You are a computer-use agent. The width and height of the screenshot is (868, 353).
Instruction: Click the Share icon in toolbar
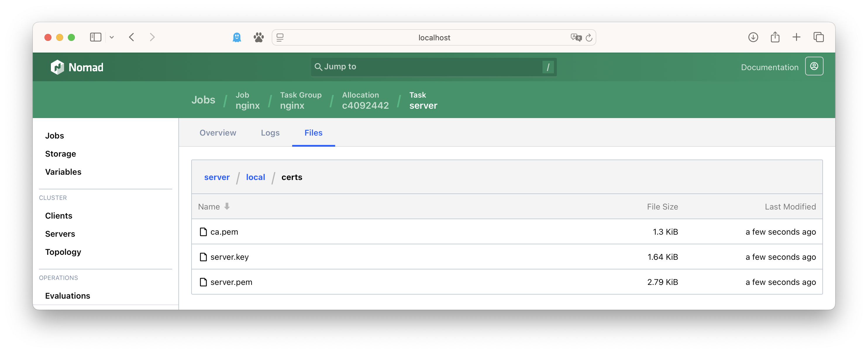(x=775, y=37)
